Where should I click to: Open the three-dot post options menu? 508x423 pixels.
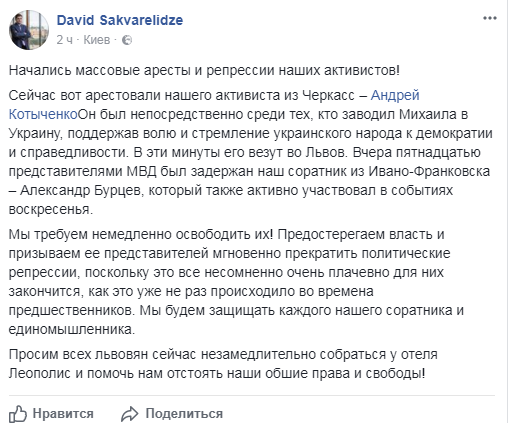(490, 18)
